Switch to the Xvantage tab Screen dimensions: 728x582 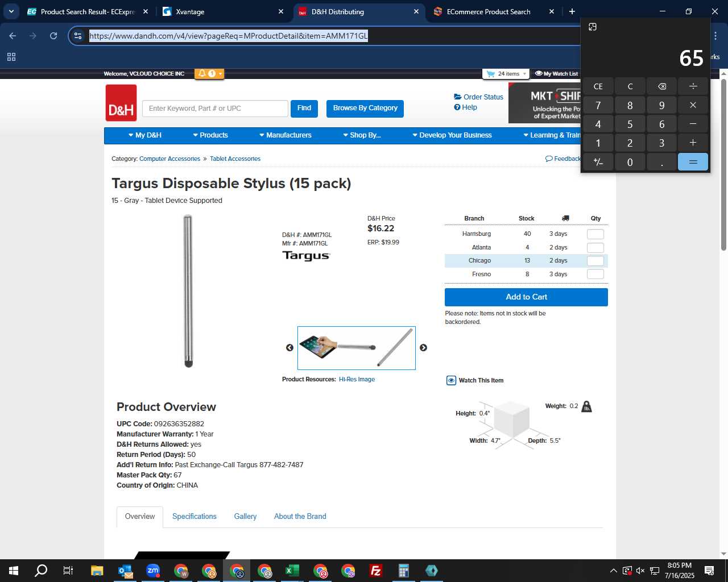[x=223, y=11]
